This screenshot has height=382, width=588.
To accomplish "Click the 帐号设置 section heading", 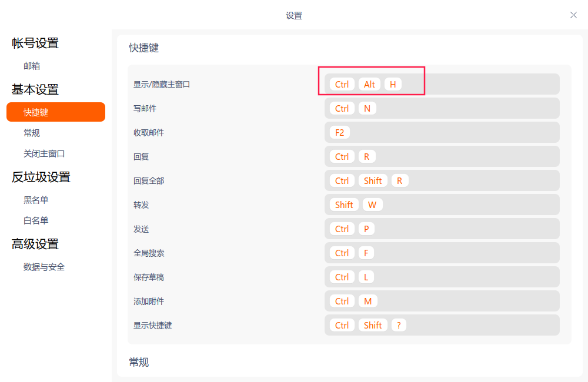I will pos(35,43).
